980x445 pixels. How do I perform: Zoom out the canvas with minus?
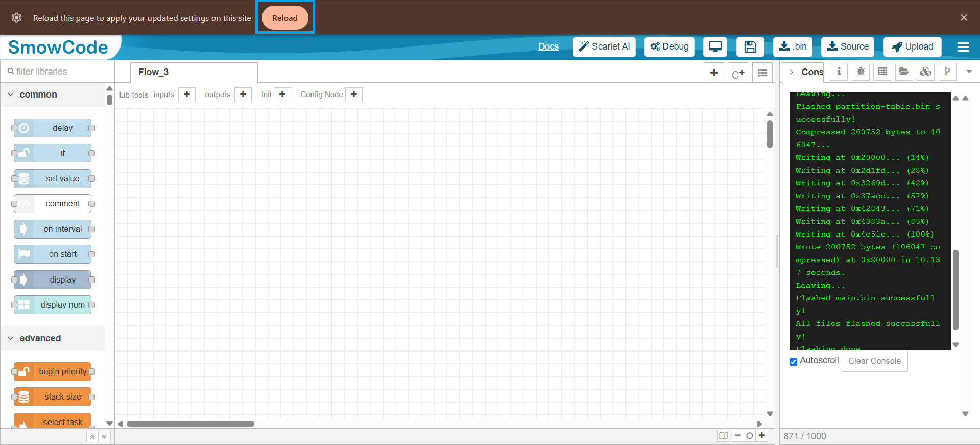click(737, 436)
